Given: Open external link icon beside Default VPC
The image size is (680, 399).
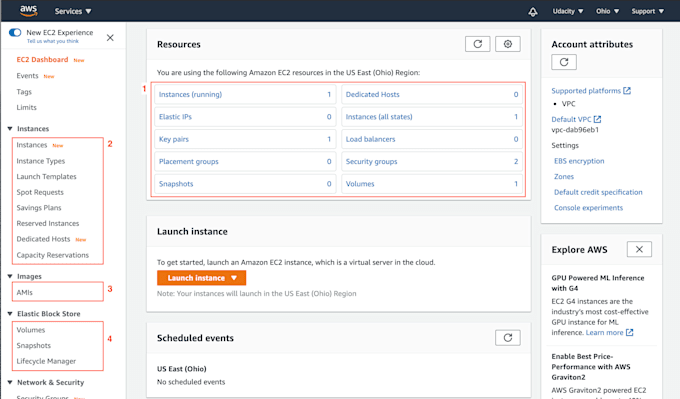Looking at the screenshot, I should coord(598,119).
